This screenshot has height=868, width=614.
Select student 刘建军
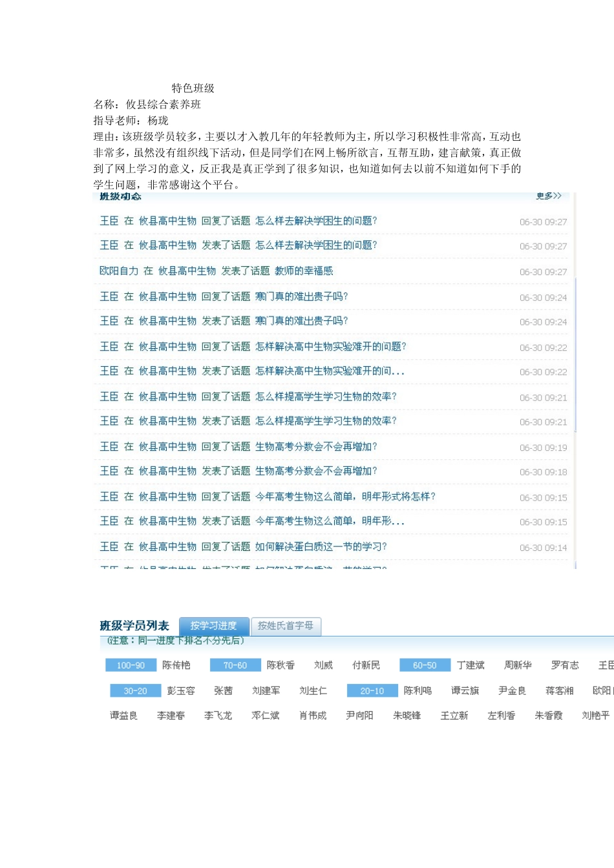coord(266,691)
